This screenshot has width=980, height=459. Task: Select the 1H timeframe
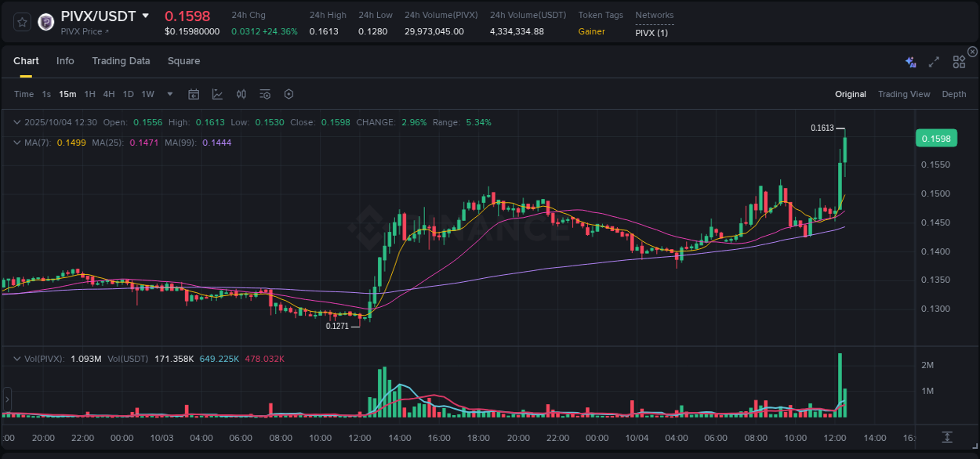(x=90, y=94)
